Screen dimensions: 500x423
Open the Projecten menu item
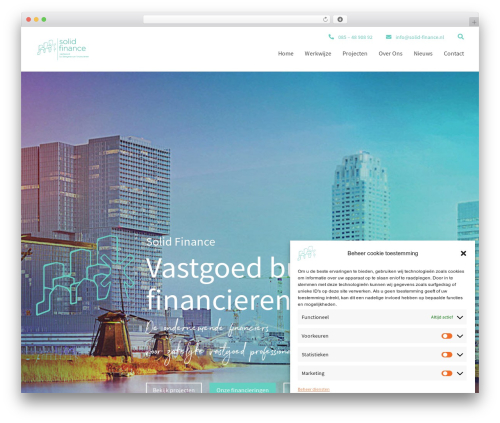click(x=355, y=54)
